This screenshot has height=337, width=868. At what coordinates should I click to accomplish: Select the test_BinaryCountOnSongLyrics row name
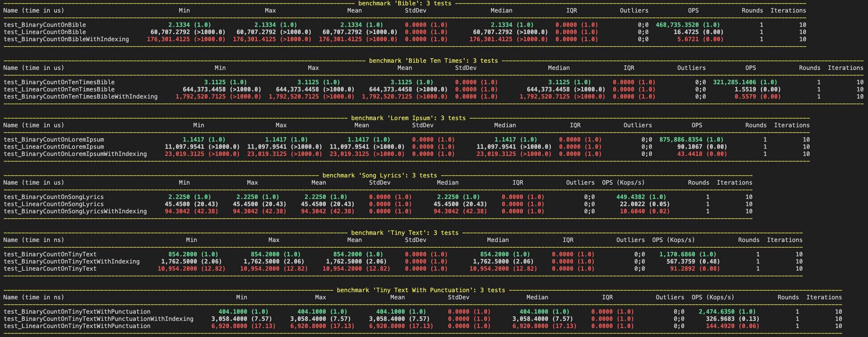pos(54,197)
